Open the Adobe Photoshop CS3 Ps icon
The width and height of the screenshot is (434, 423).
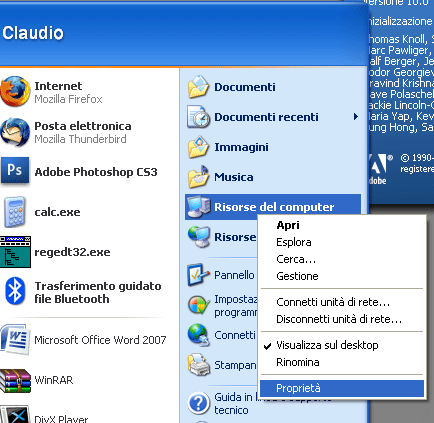click(15, 171)
